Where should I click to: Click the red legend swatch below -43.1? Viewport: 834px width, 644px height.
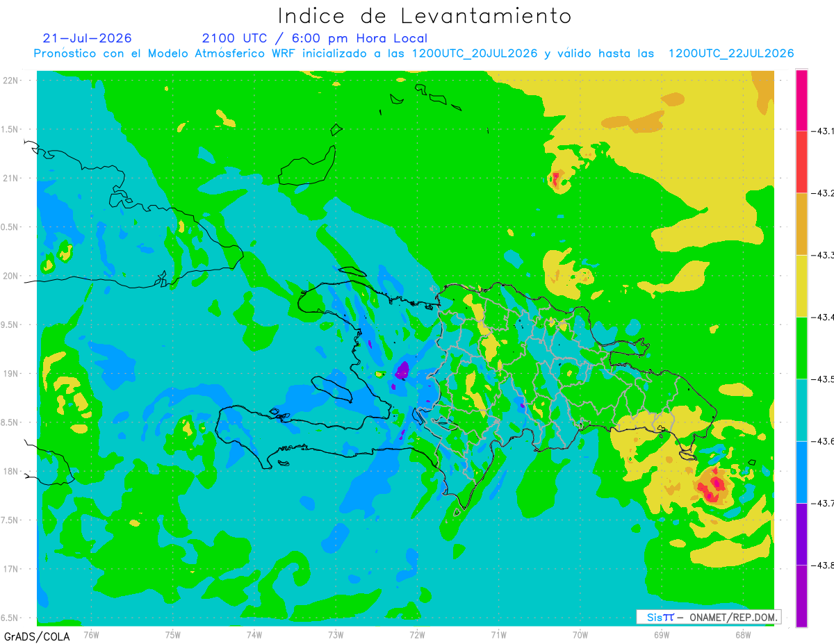pos(801,162)
